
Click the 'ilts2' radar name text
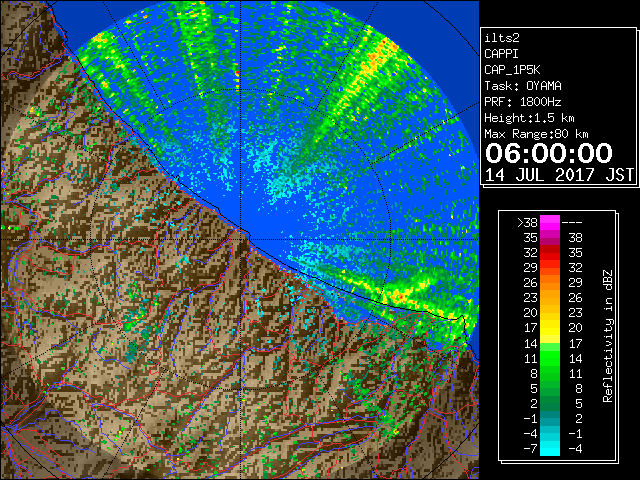point(502,38)
